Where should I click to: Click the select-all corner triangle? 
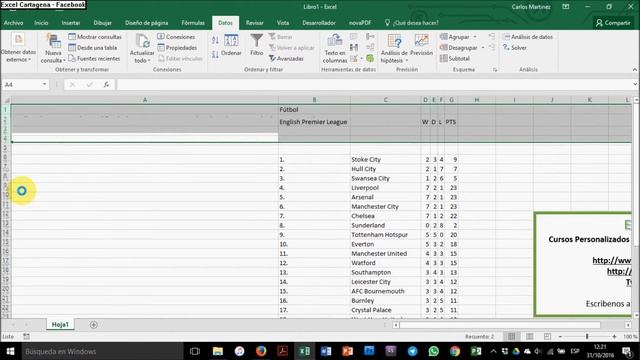(6, 100)
